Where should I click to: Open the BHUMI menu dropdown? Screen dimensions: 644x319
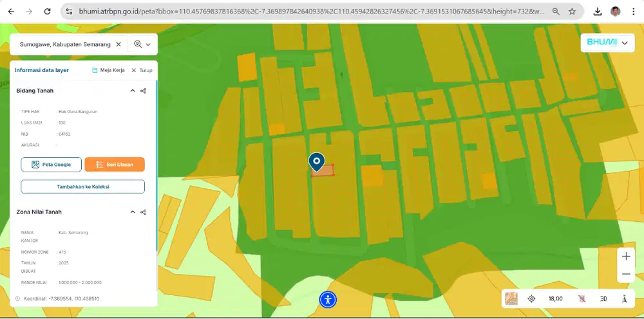(607, 42)
